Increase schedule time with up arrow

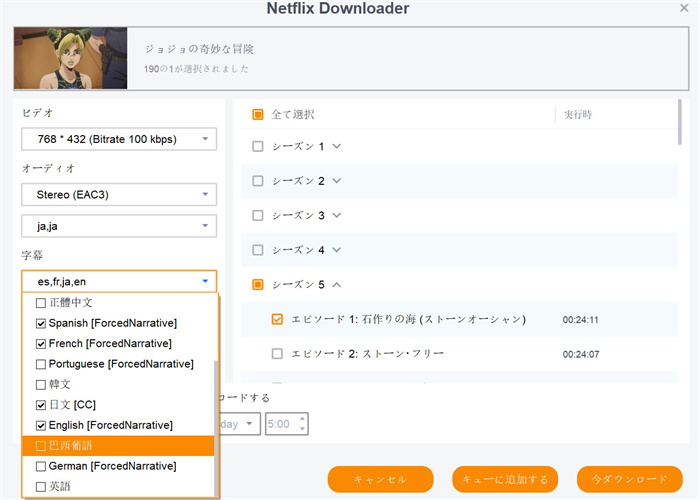(302, 419)
